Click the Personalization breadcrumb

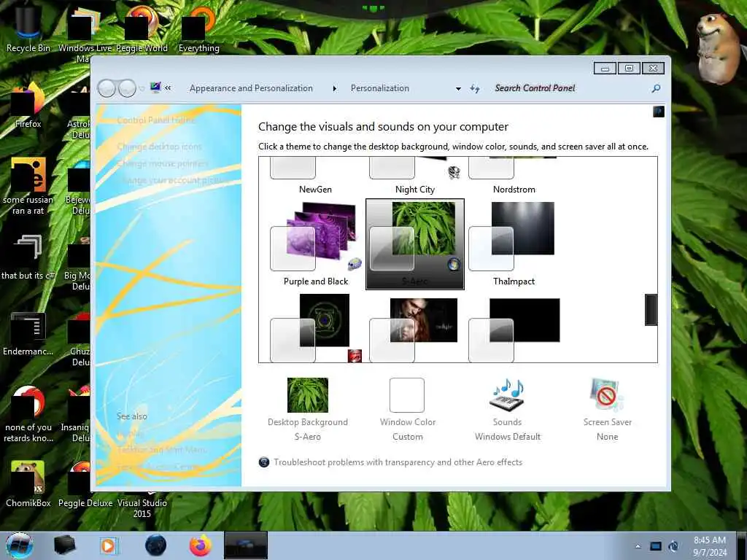[x=379, y=88]
